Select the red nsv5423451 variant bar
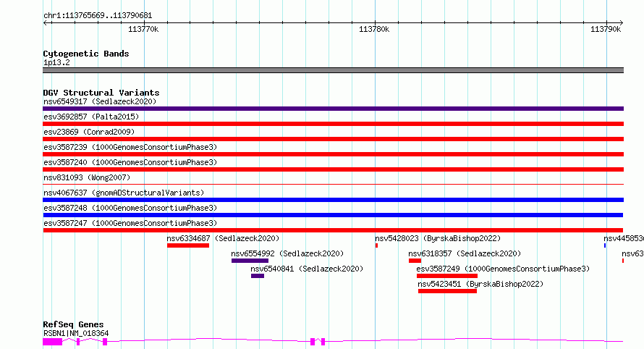 (448, 291)
